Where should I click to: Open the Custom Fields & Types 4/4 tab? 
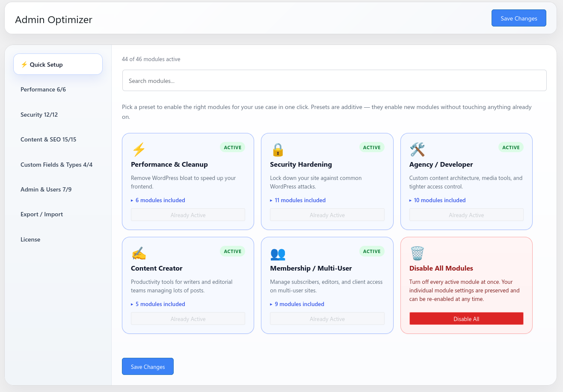click(58, 165)
